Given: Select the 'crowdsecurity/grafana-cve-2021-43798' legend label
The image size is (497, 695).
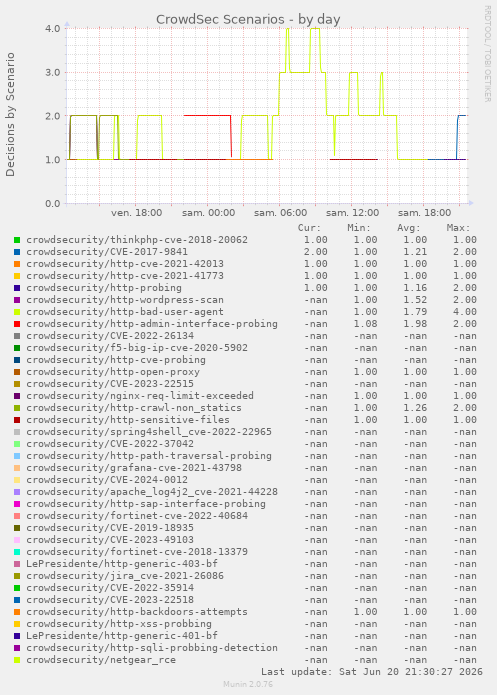Looking at the screenshot, I should (x=134, y=468).
